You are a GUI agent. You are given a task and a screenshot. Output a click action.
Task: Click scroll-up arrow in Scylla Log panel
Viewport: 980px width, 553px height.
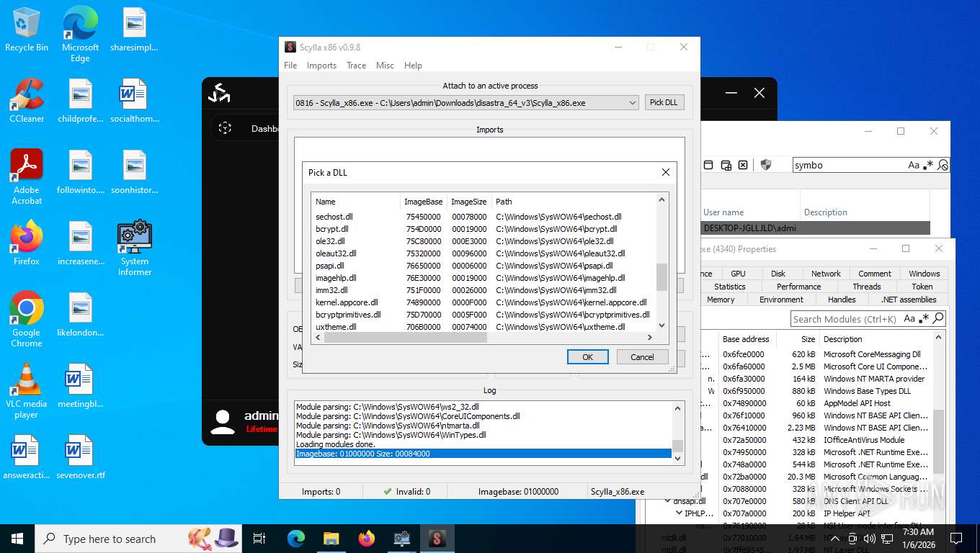point(677,408)
